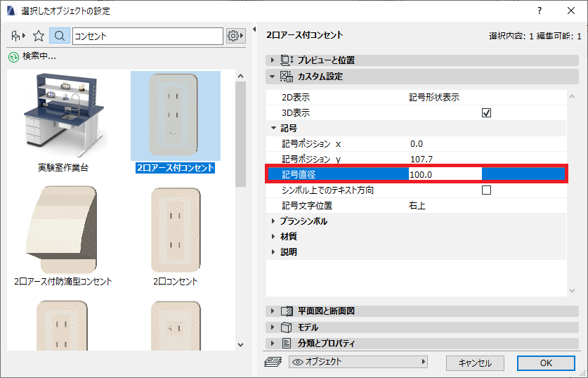The height and width of the screenshot is (378, 588).
Task: Collapse the 記号 parameter group
Action: click(x=273, y=129)
